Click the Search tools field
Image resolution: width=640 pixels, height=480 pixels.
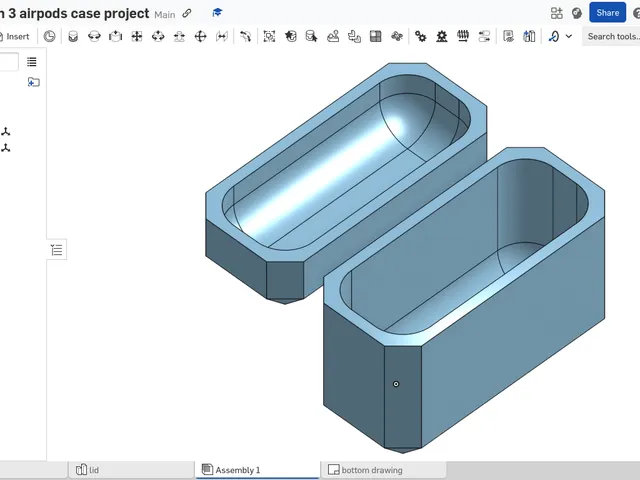[x=611, y=36]
